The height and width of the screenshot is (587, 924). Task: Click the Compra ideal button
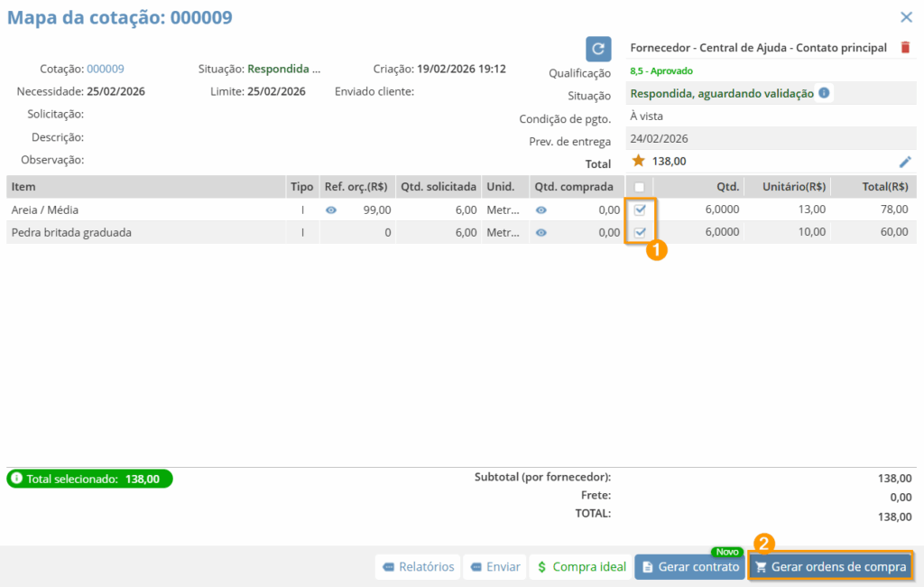[x=581, y=567]
